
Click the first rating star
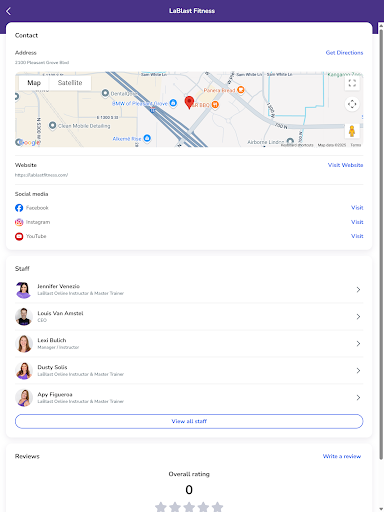(x=161, y=507)
